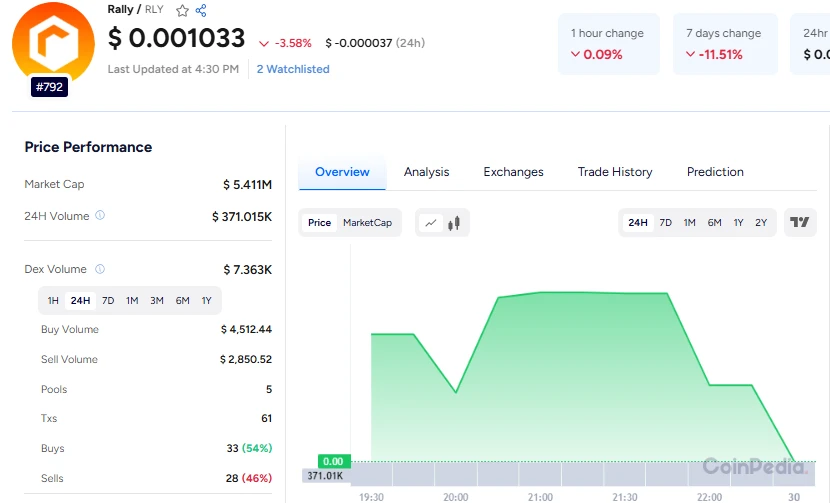Switch to line chart view icon

point(431,223)
